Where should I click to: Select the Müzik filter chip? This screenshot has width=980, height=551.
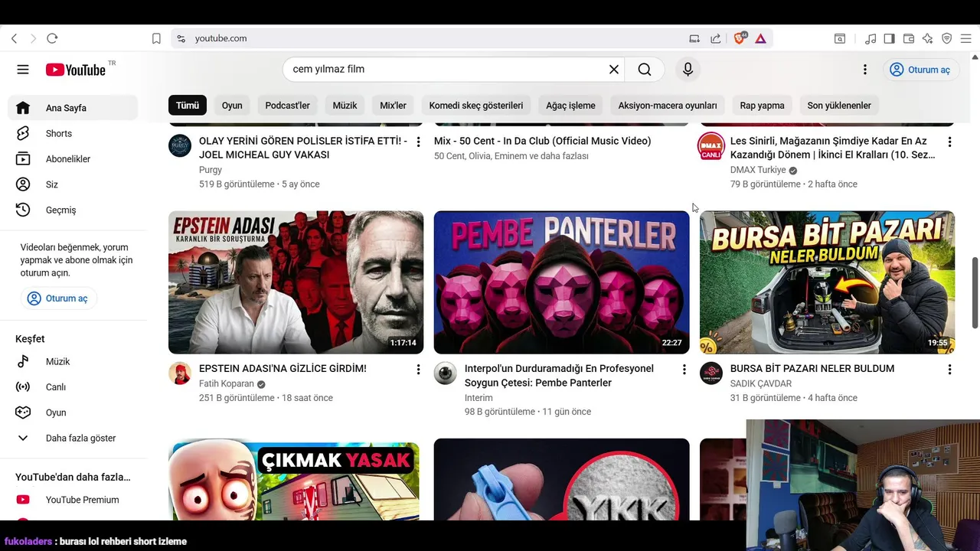tap(345, 106)
